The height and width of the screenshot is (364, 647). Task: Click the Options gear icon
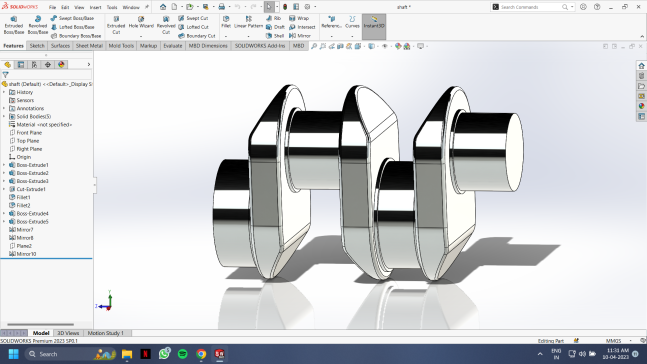pos(307,7)
